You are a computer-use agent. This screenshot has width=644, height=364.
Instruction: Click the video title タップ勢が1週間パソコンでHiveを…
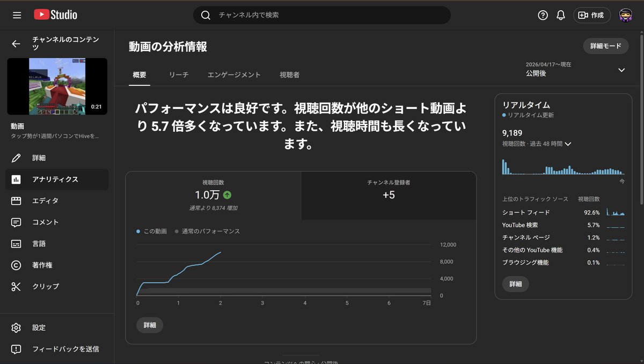click(x=55, y=136)
